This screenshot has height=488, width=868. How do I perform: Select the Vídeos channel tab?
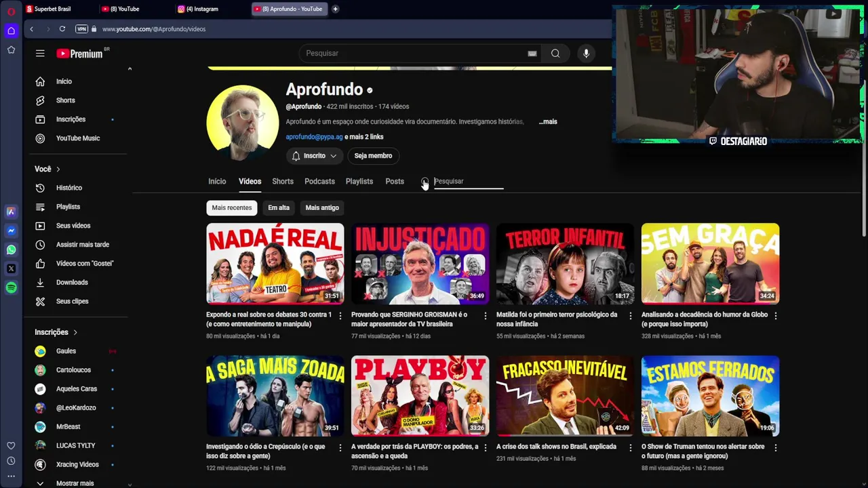pyautogui.click(x=250, y=182)
